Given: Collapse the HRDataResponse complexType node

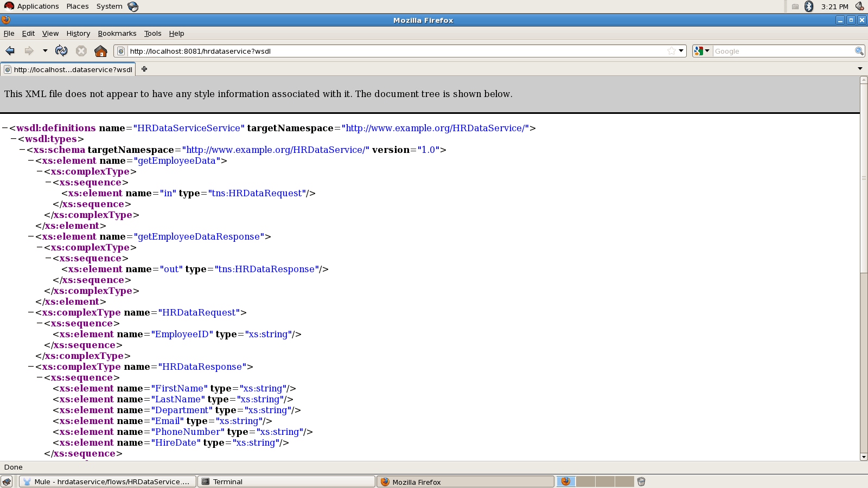Looking at the screenshot, I should 31,367.
